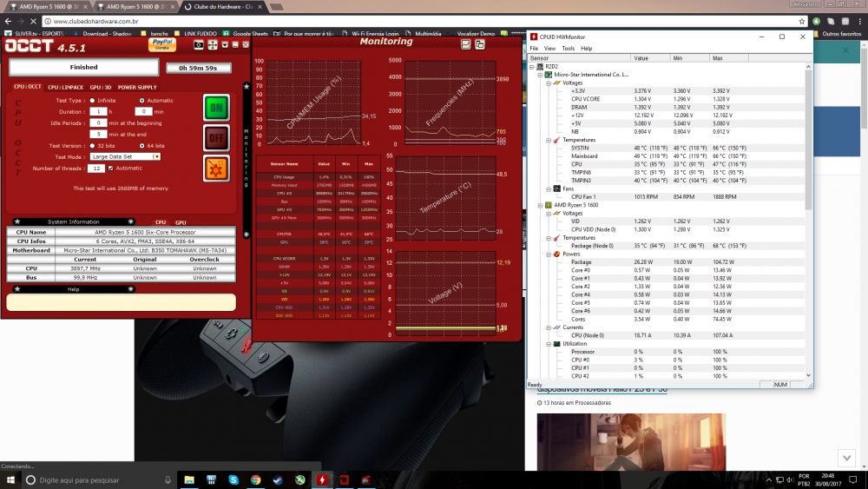The image size is (868, 489).
Task: Open the Tools menu in HWMonitor
Action: pos(568,49)
